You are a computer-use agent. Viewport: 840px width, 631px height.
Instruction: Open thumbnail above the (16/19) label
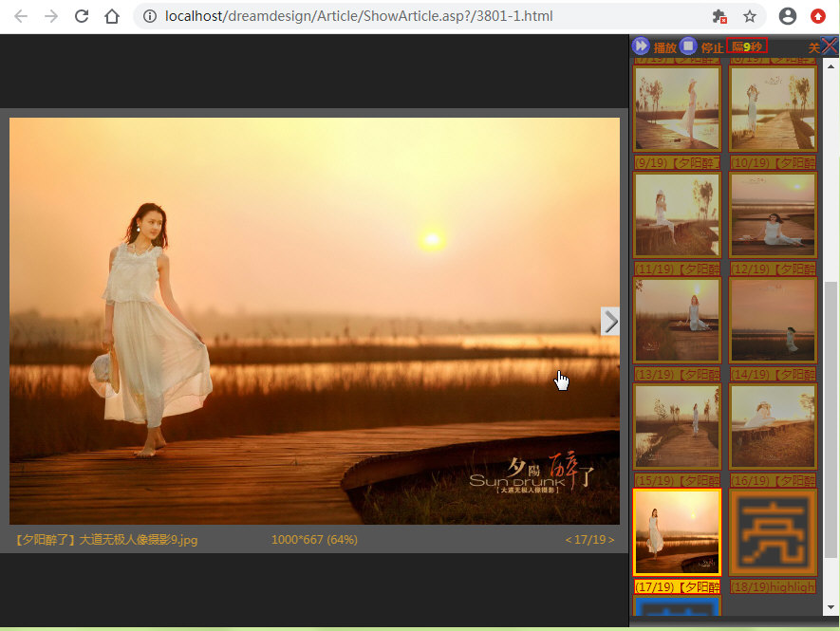point(773,426)
